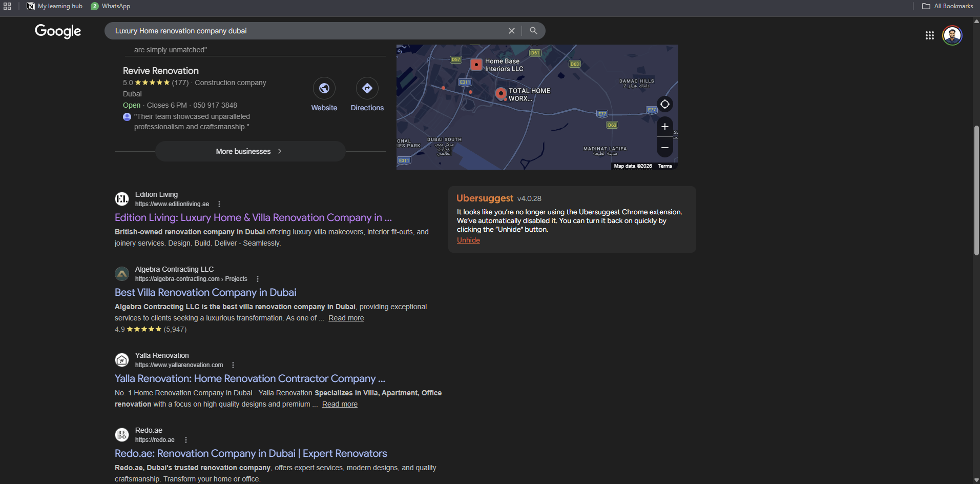Zoom out on the map with minus
The width and height of the screenshot is (980, 484).
click(664, 148)
